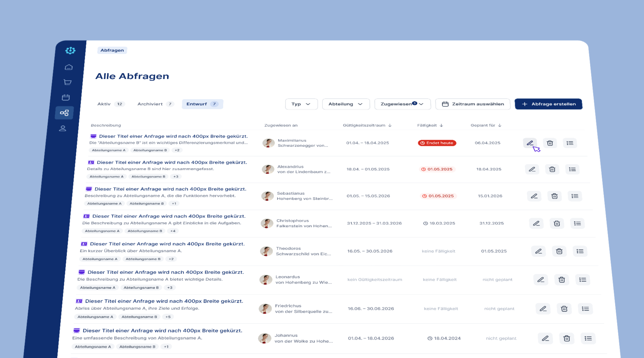The image size is (644, 358).
Task: Click the trash icon for Johannus row
Action: [x=567, y=338]
